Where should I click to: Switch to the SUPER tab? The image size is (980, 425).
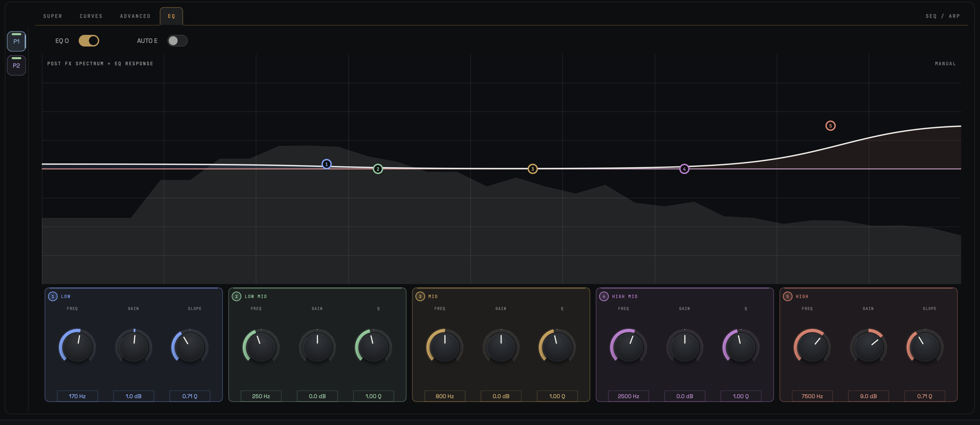[52, 16]
